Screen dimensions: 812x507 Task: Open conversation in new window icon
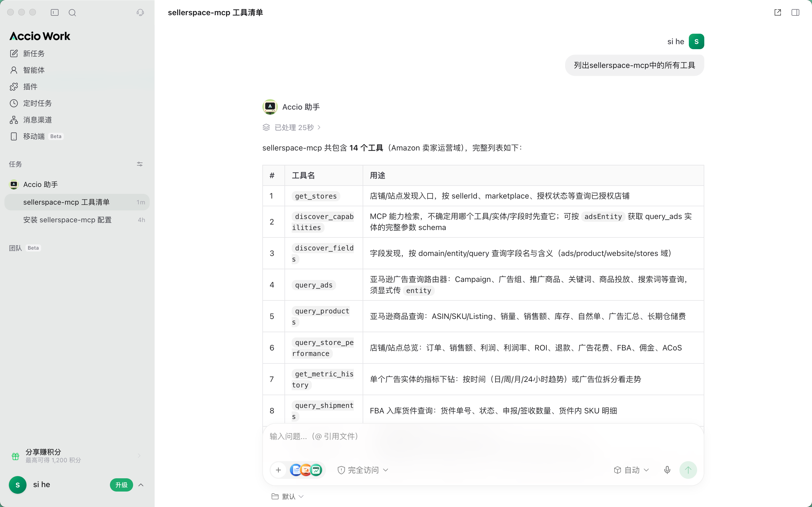[x=778, y=12]
